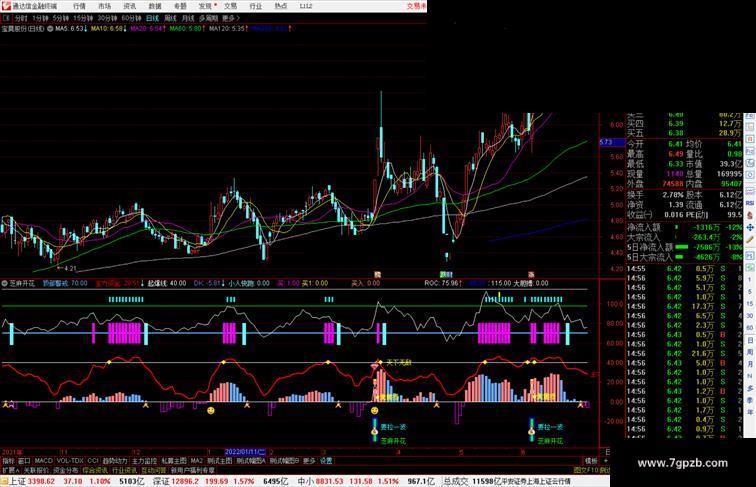Image resolution: width=756 pixels, height=487 pixels.
Task: Switch indicator to MA2
Action: pos(196,461)
